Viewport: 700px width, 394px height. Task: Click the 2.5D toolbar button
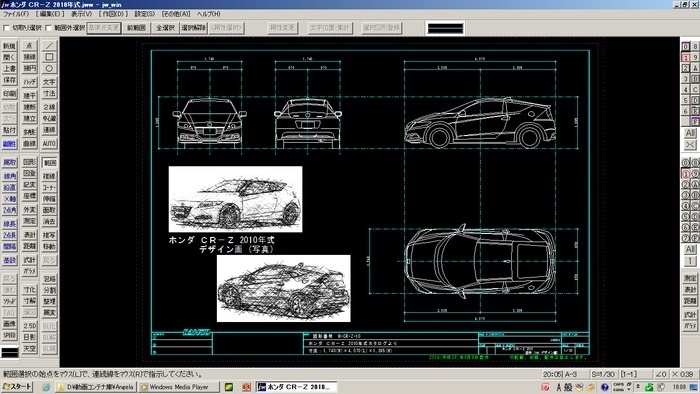(x=29, y=326)
